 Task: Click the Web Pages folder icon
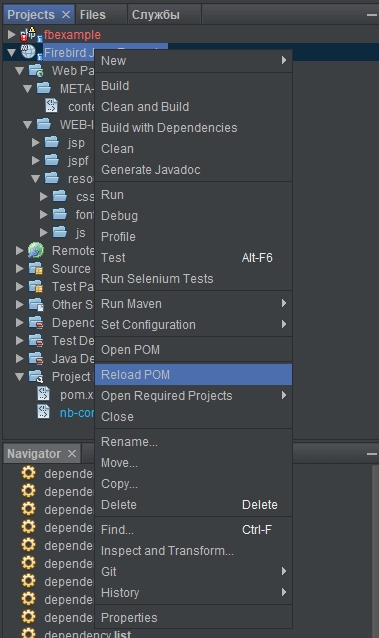[36, 71]
